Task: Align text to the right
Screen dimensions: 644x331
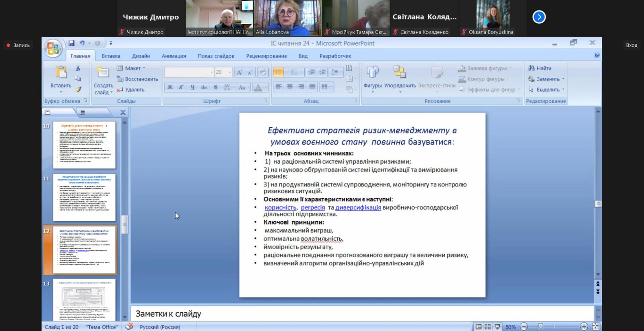Action: pos(301,87)
